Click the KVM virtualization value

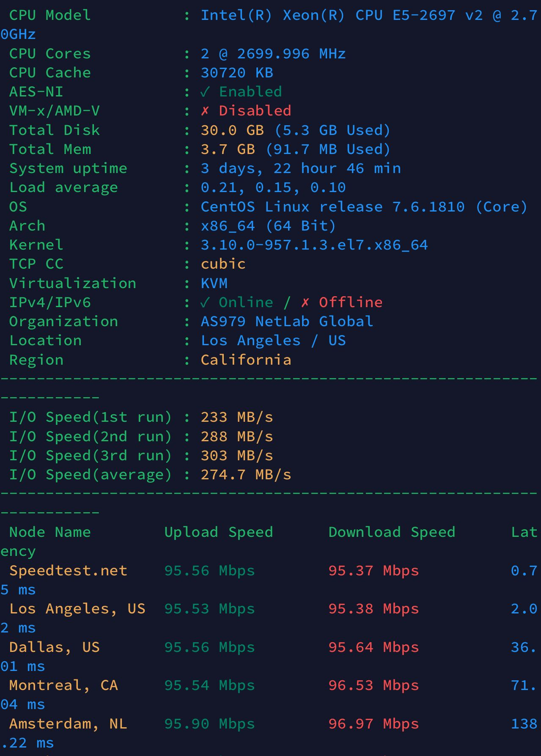(x=214, y=283)
